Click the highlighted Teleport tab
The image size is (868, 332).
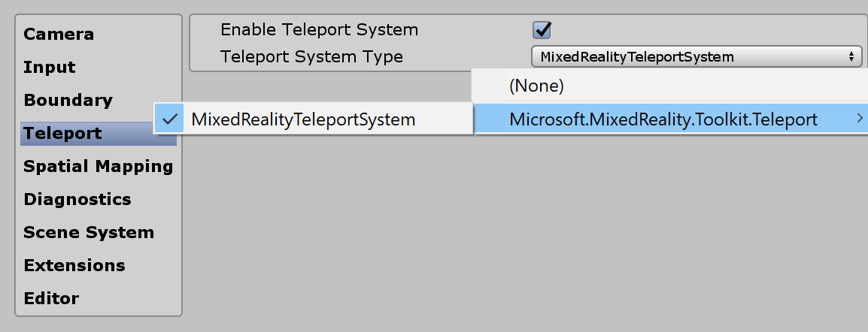tap(63, 133)
